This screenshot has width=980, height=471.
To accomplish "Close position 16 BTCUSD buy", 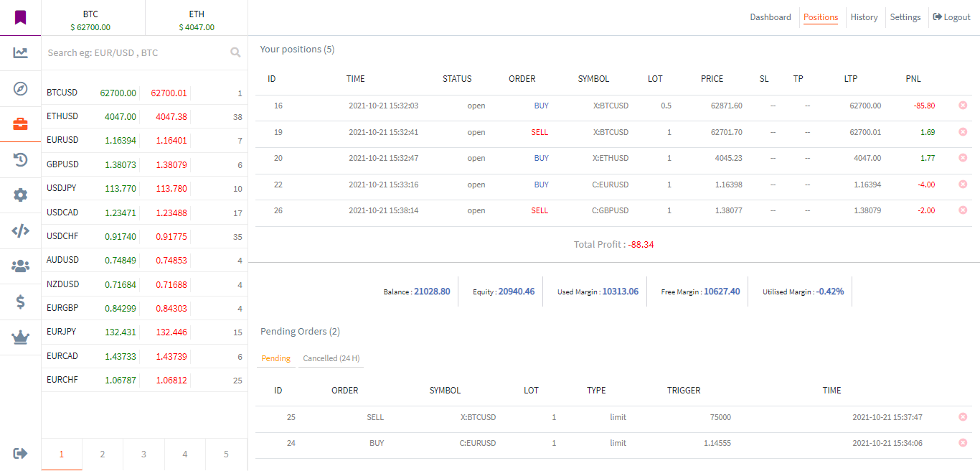I will 963,106.
